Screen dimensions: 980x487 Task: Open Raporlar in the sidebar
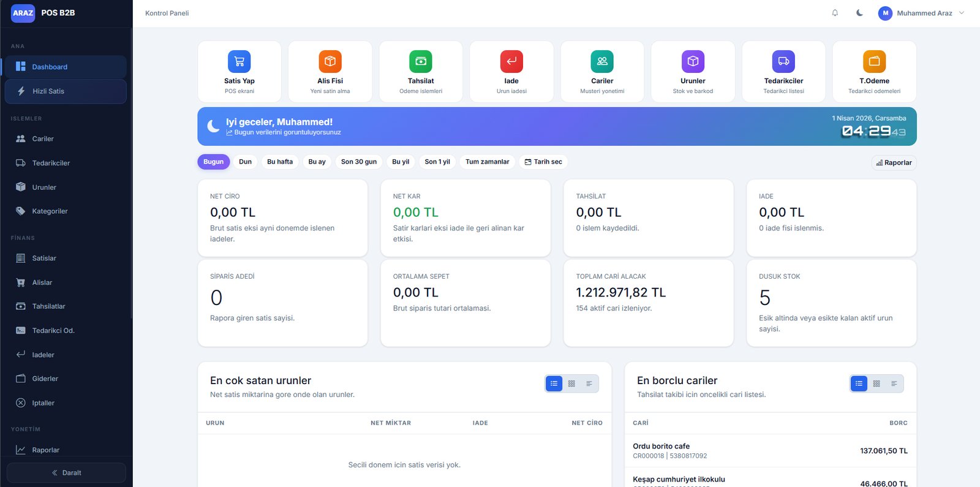click(x=66, y=450)
